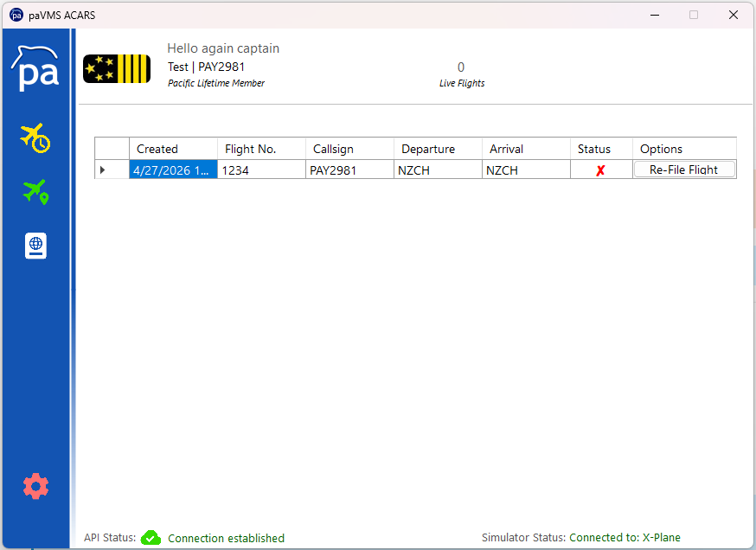Viewport: 756px width, 550px height.
Task: Click the Hello again captain greeting
Action: click(223, 48)
